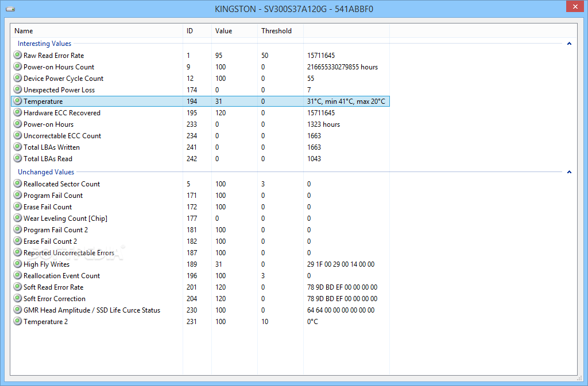The height and width of the screenshot is (386, 588).
Task: Click the drive icon in the title bar
Action: (x=10, y=9)
